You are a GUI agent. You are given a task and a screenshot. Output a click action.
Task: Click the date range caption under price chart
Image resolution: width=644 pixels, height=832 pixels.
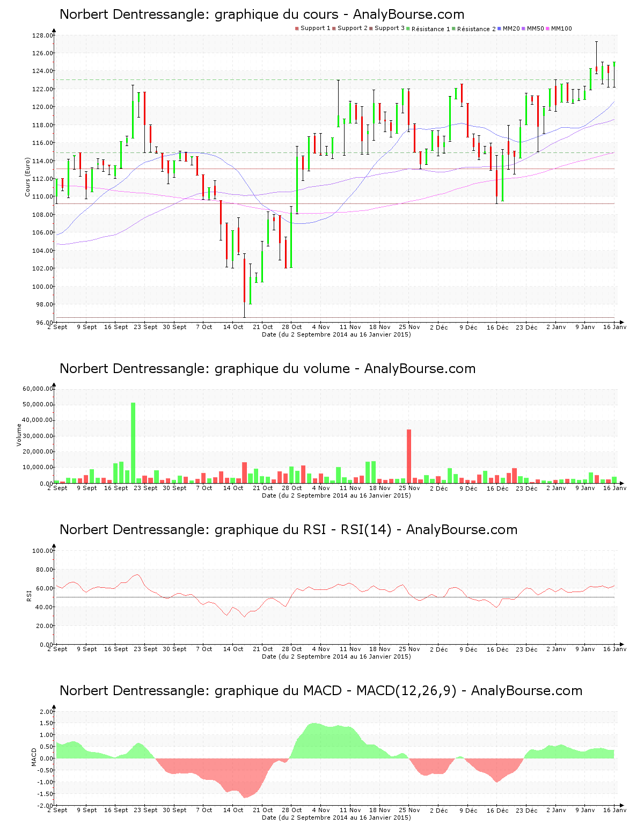point(336,334)
